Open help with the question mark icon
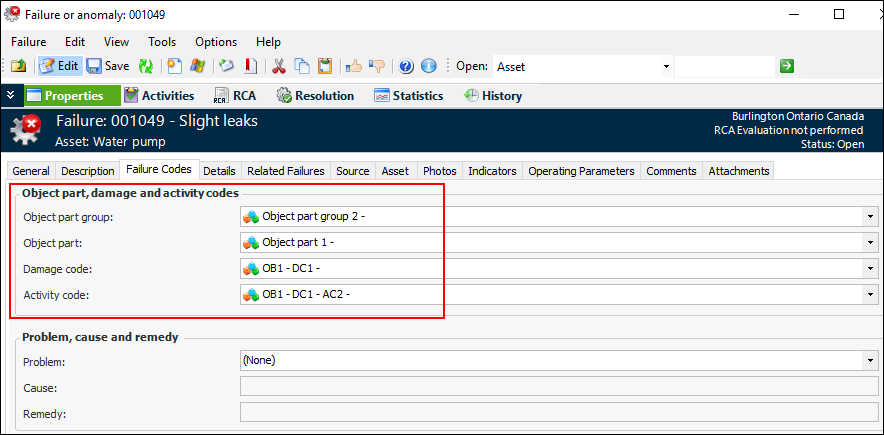 pyautogui.click(x=406, y=66)
